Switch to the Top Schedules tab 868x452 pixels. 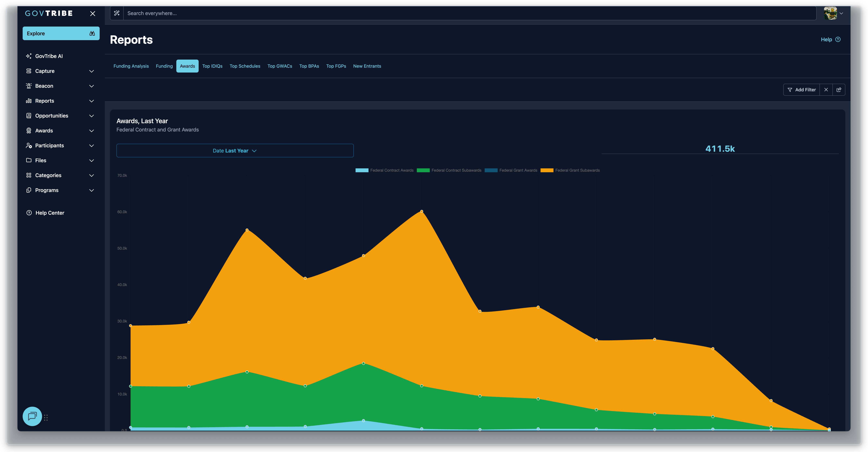(x=245, y=66)
